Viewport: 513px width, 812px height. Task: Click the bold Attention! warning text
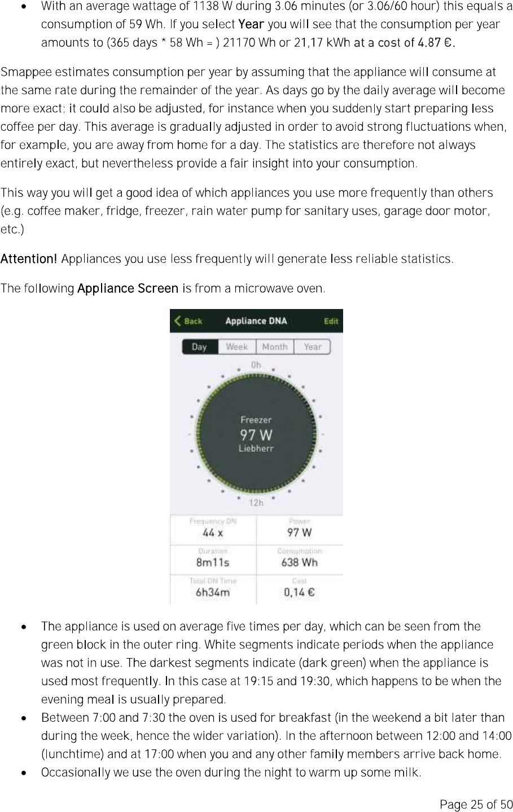tap(29, 259)
